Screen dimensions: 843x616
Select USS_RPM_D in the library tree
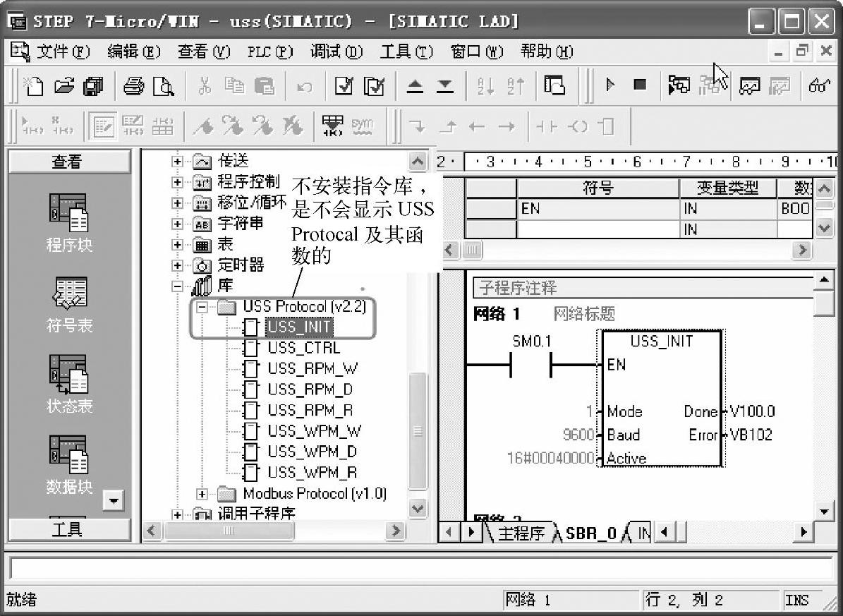pos(310,389)
